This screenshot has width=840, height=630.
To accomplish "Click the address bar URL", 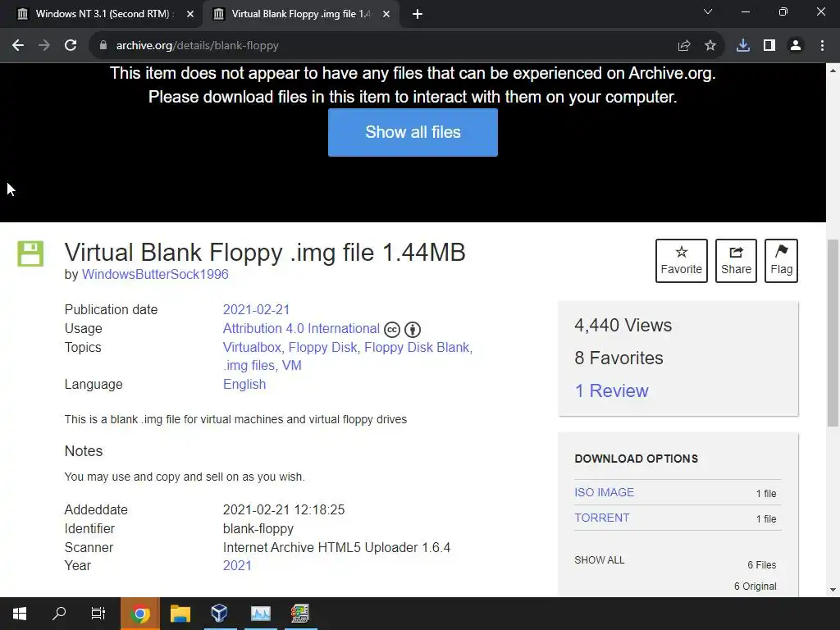I will pyautogui.click(x=197, y=46).
